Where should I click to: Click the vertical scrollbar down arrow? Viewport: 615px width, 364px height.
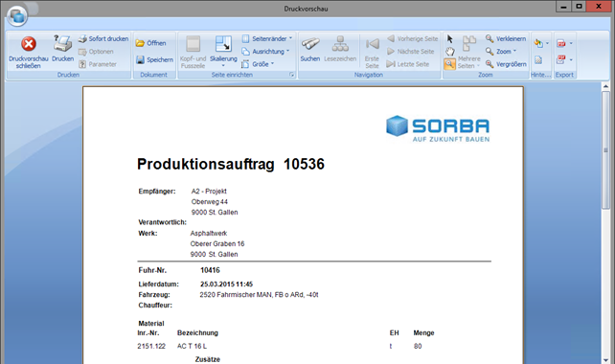tap(605, 359)
